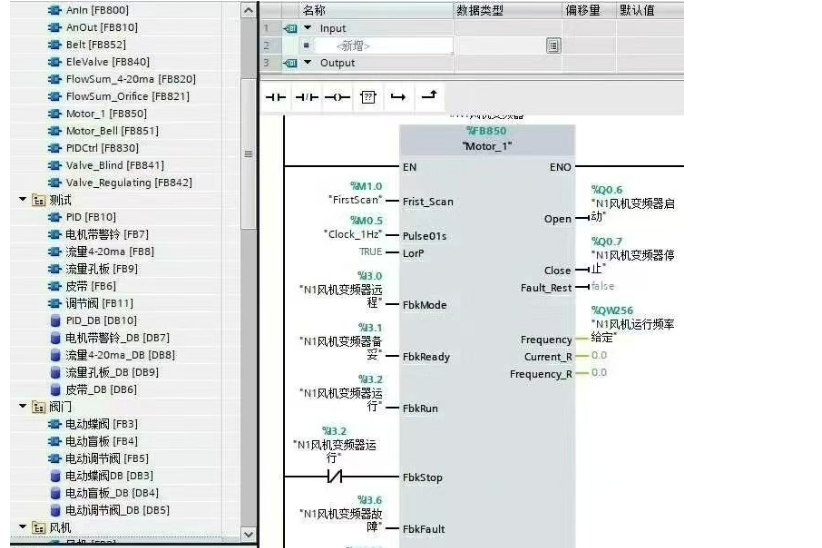Select the 电机带警铃 [FB7] block
Screen dimensions: 822x548
(107, 234)
